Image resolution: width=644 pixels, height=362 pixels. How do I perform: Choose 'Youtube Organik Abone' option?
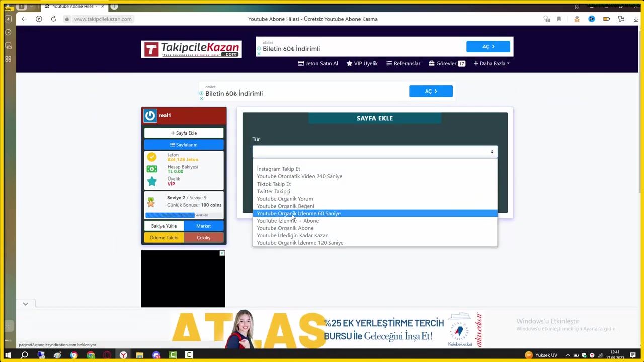click(x=375, y=228)
